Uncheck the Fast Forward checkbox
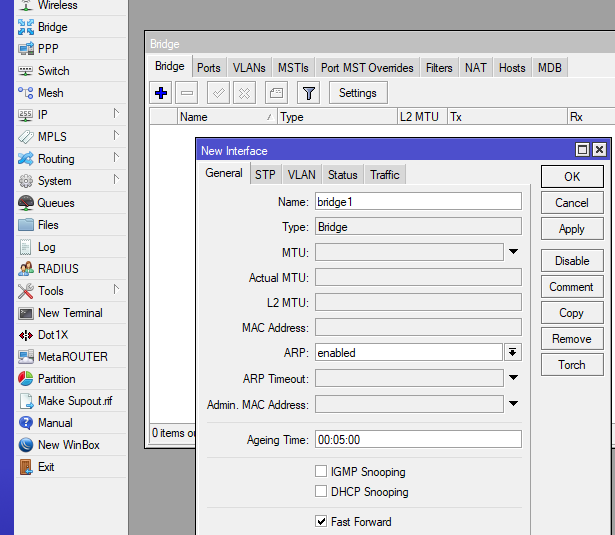The width and height of the screenshot is (615, 535). click(322, 522)
